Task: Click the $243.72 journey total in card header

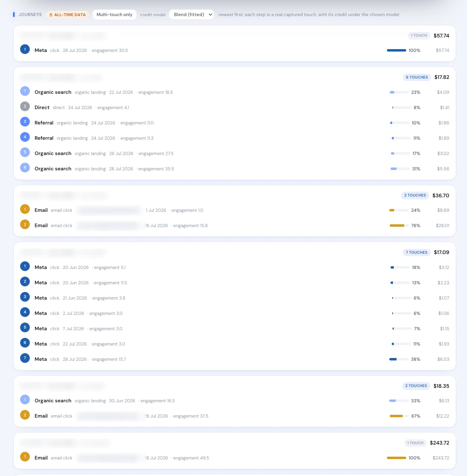Action: (439, 443)
